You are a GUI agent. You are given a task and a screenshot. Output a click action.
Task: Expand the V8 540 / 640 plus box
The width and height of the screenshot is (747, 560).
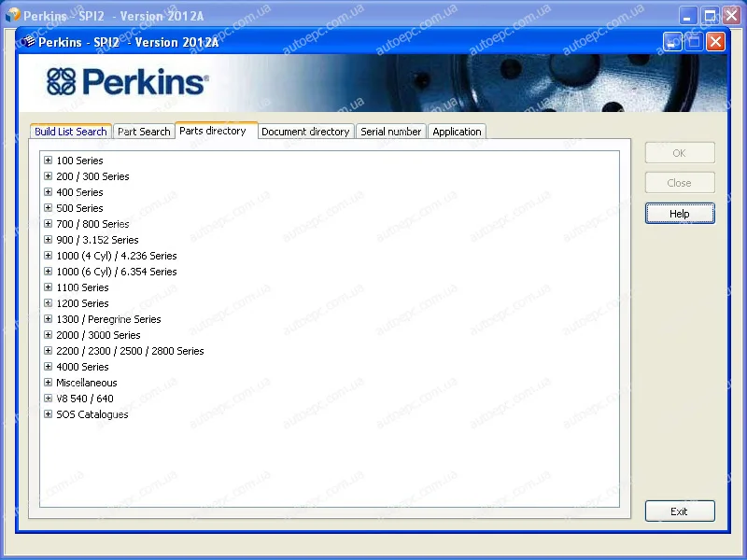click(49, 399)
